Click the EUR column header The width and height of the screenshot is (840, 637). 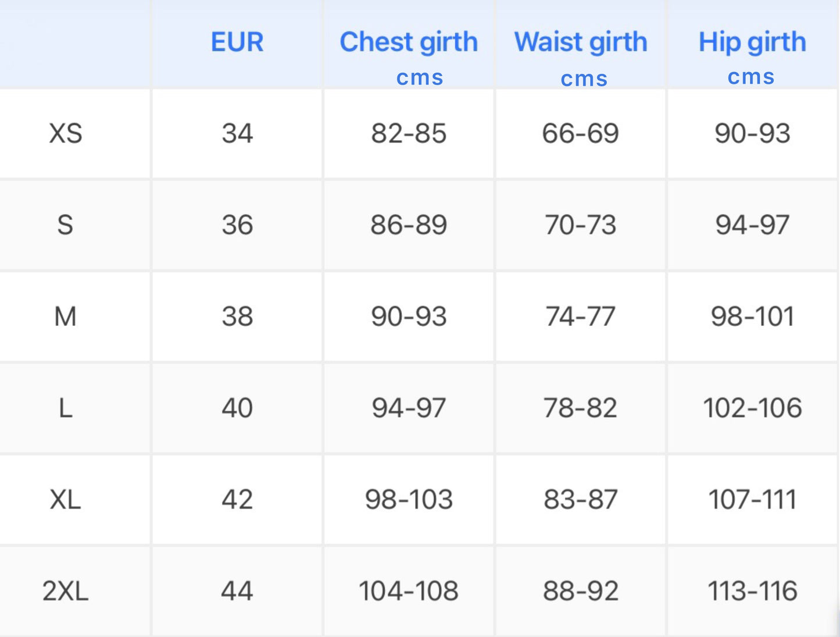coord(237,42)
